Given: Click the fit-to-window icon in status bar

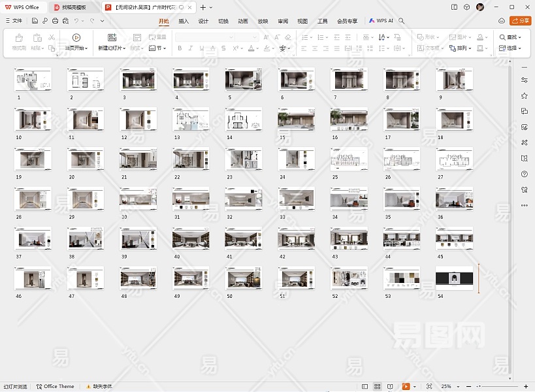Looking at the screenshot, I should tap(429, 387).
